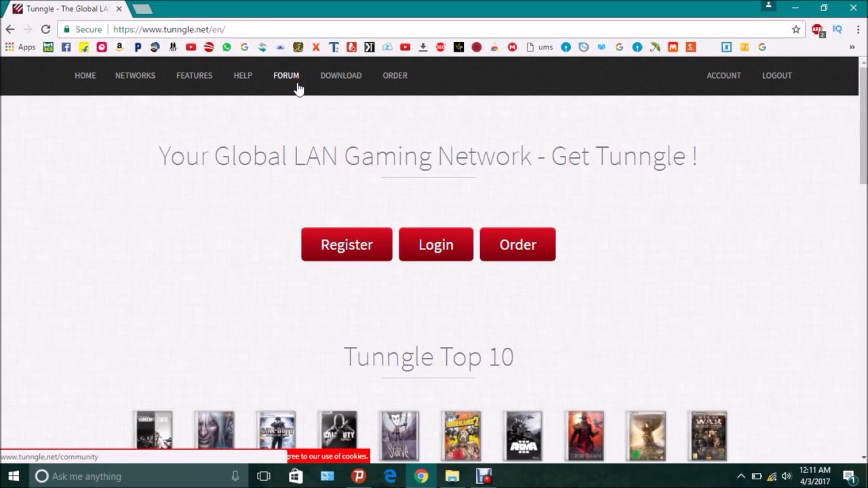Open the Facebook bookmark icon
This screenshot has height=488, width=868.
pos(66,47)
